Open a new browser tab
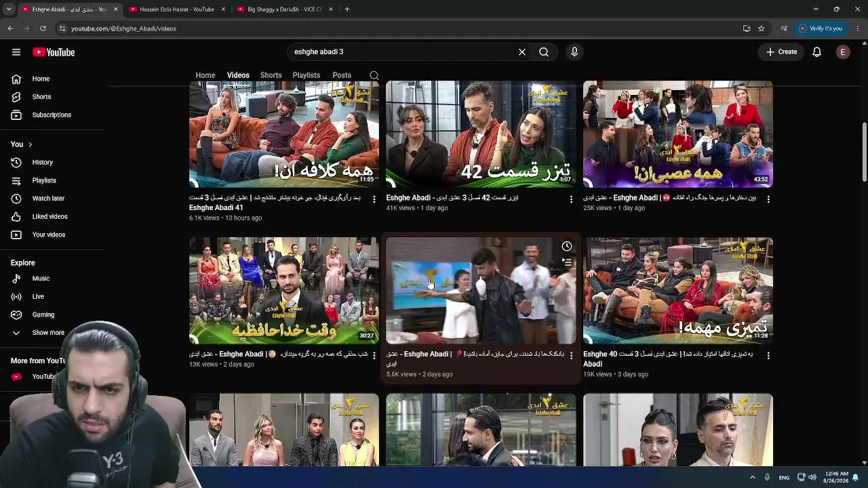 click(347, 9)
